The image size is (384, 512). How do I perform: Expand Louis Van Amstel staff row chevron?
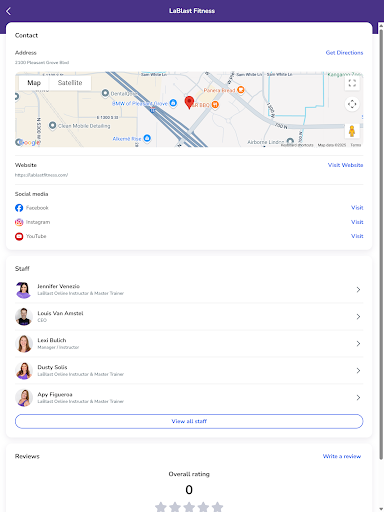click(x=358, y=317)
